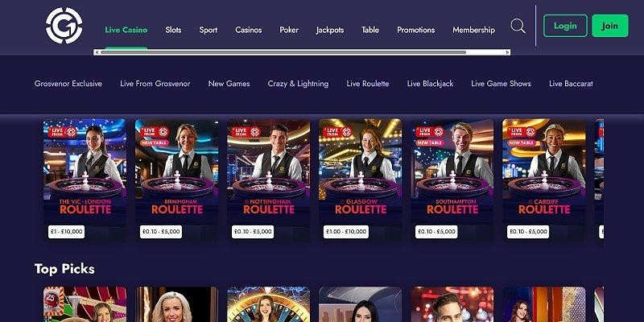The width and height of the screenshot is (644, 322).
Task: Click New Table badge on Birmingham Roulette
Action: 155,143
